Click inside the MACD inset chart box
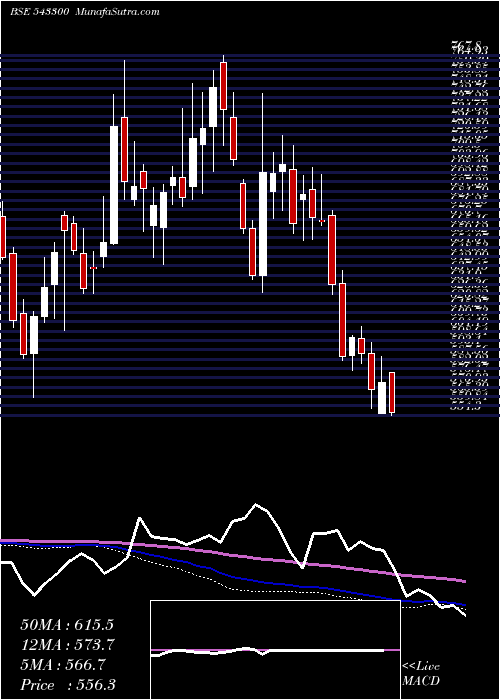Viewport: 500px width, 700px height. 275,650
